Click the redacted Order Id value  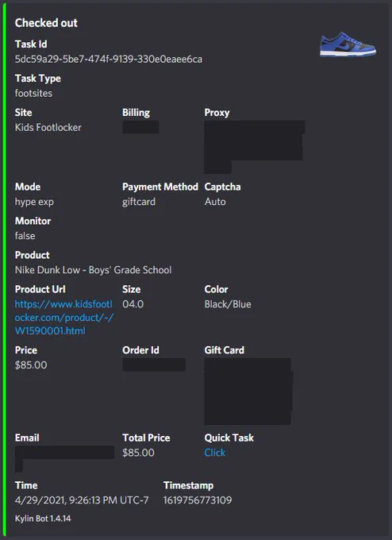point(154,364)
